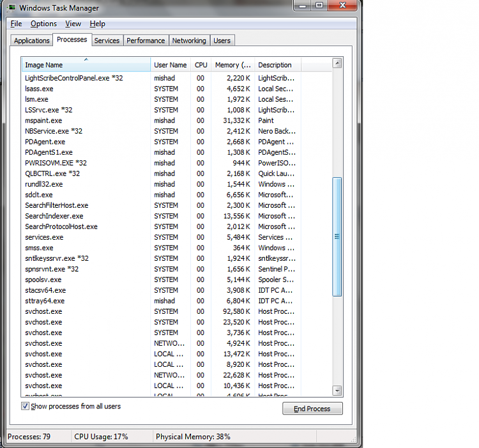
Task: Click CPU Usage: 17% status entry
Action: click(101, 436)
